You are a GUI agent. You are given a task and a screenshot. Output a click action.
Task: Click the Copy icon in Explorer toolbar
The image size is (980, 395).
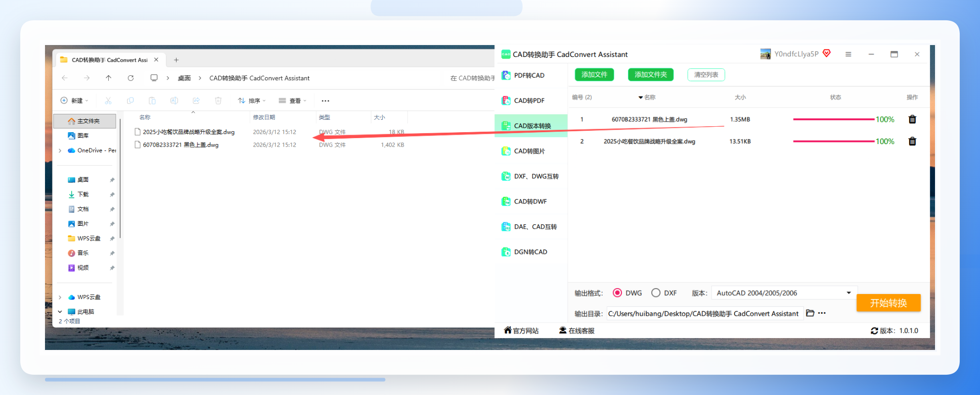coord(130,100)
